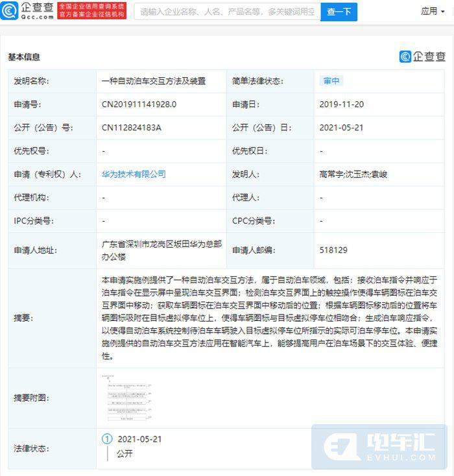Select the publication number CN112824183A
The width and height of the screenshot is (454, 476).
[x=132, y=128]
